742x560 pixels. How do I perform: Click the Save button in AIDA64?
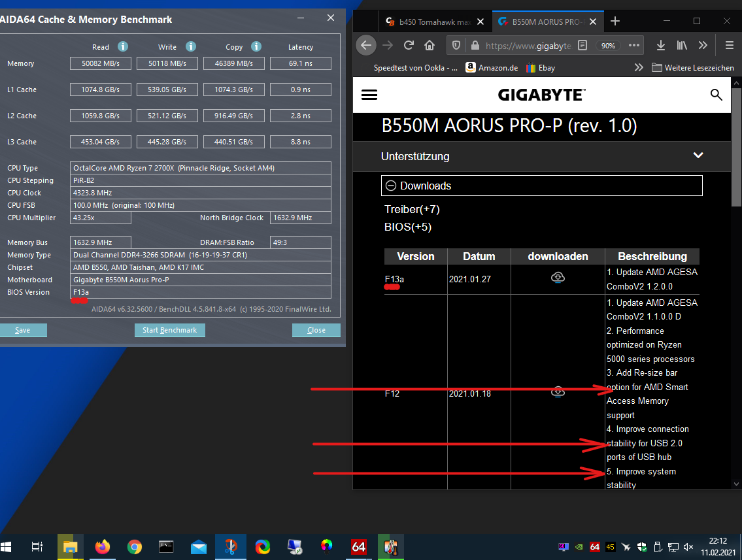[x=23, y=330]
